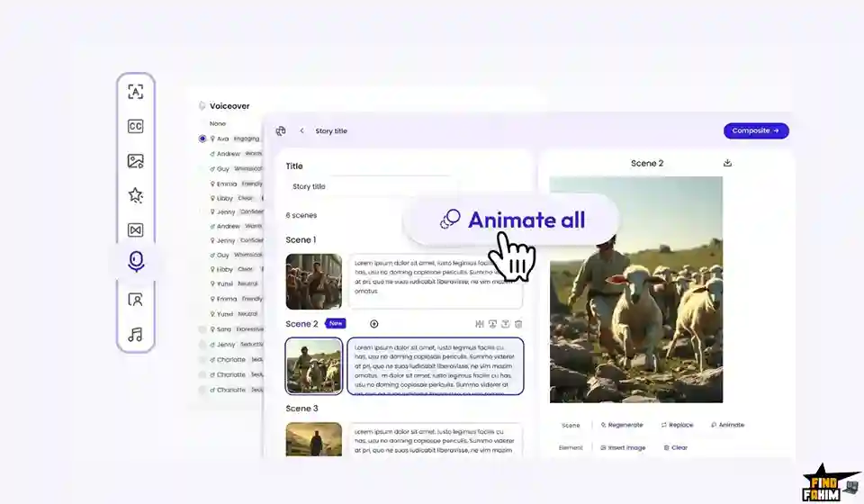Select the Scene 3 thumbnail
The image size is (864, 504).
click(x=313, y=439)
